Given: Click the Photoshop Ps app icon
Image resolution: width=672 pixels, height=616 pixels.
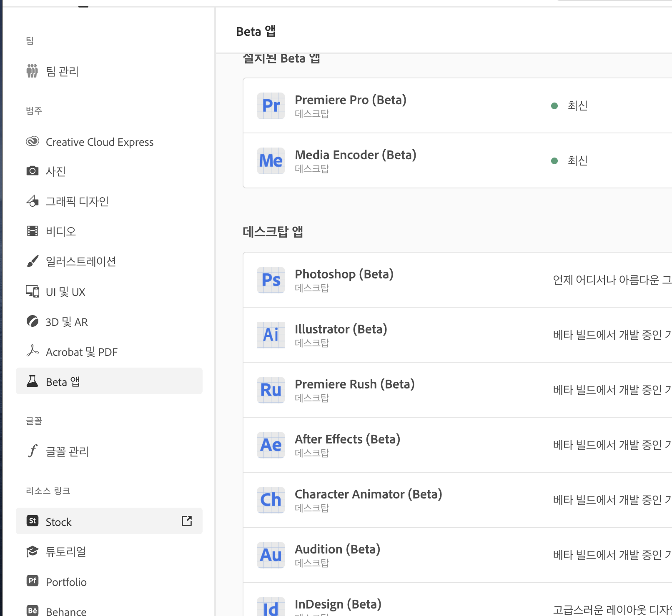Looking at the screenshot, I should click(271, 280).
